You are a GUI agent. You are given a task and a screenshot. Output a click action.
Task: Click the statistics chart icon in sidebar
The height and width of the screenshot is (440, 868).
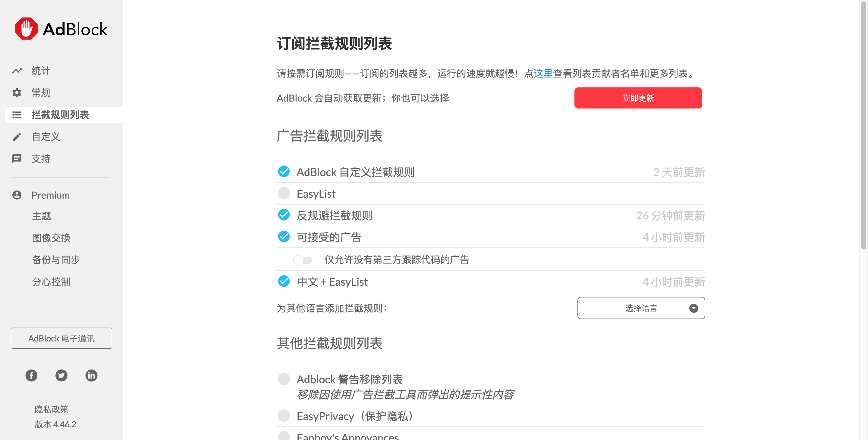click(17, 71)
